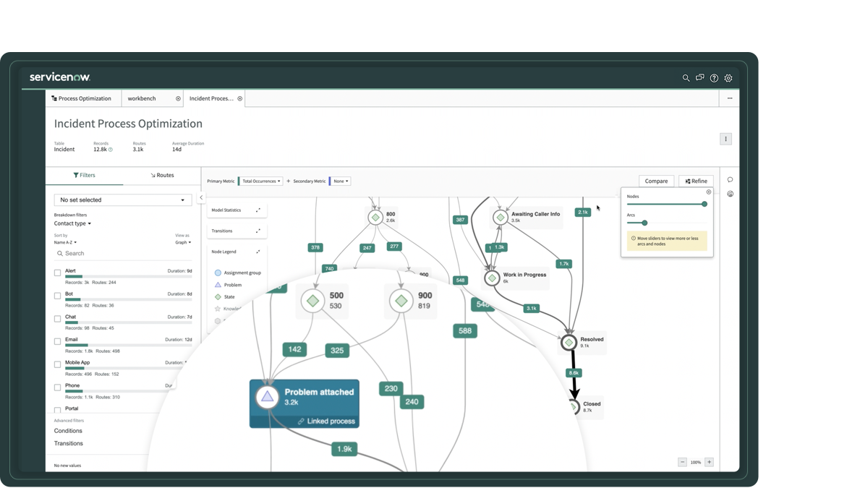This screenshot has height=488, width=868.
Task: Click the 100% zoom level value
Action: (x=695, y=463)
